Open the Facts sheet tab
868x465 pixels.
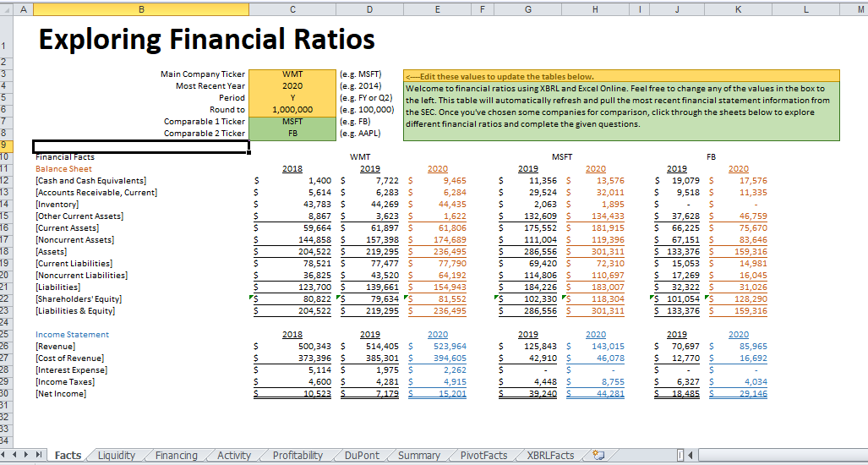68,455
